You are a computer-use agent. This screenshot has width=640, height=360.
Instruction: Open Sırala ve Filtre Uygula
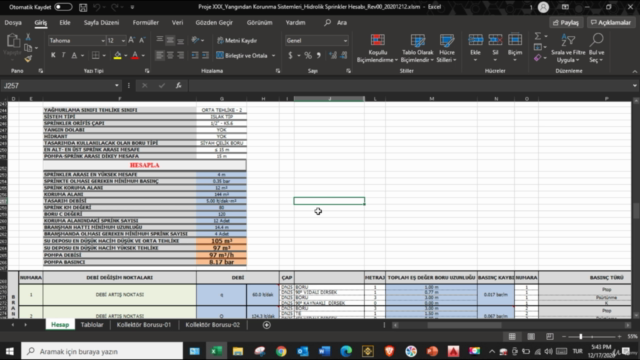[x=568, y=48]
